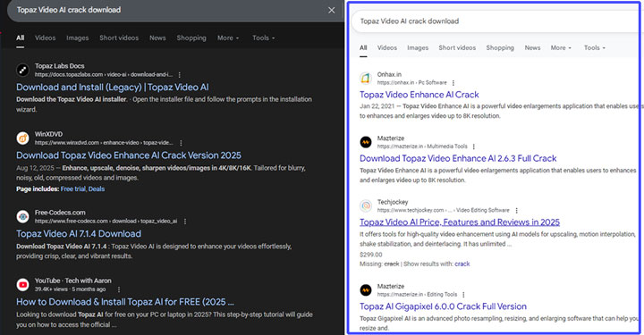Image resolution: width=644 pixels, height=335 pixels.
Task: Switch to Images tab in dark search
Action: pos(78,38)
